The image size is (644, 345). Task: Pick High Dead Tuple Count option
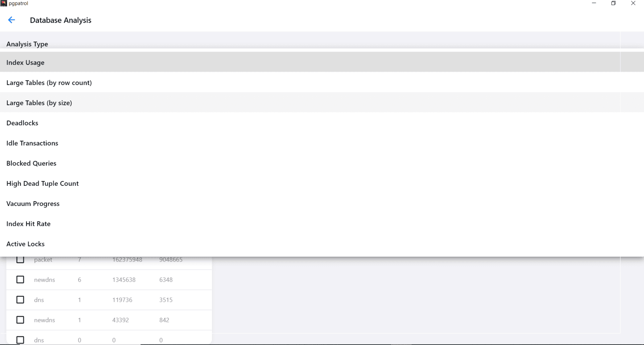(x=42, y=183)
